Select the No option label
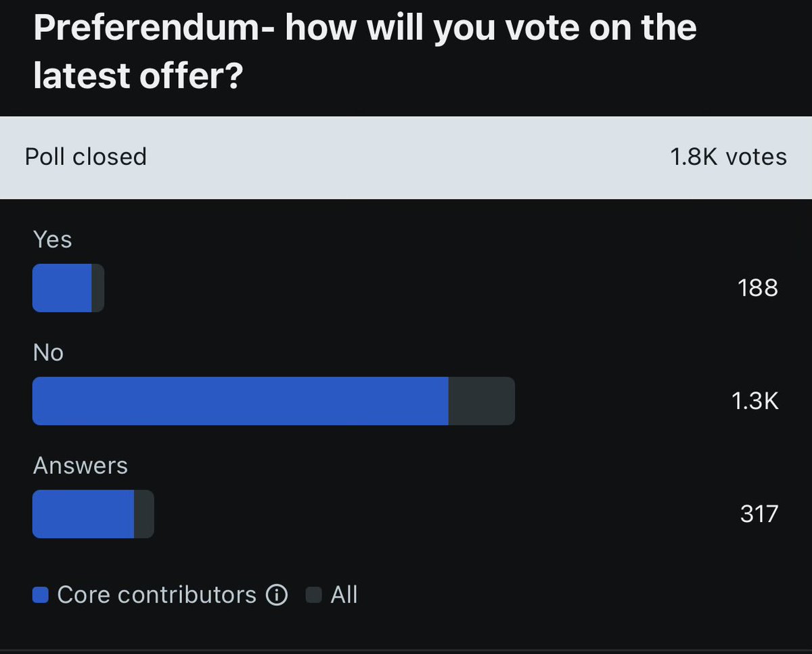 pos(48,352)
